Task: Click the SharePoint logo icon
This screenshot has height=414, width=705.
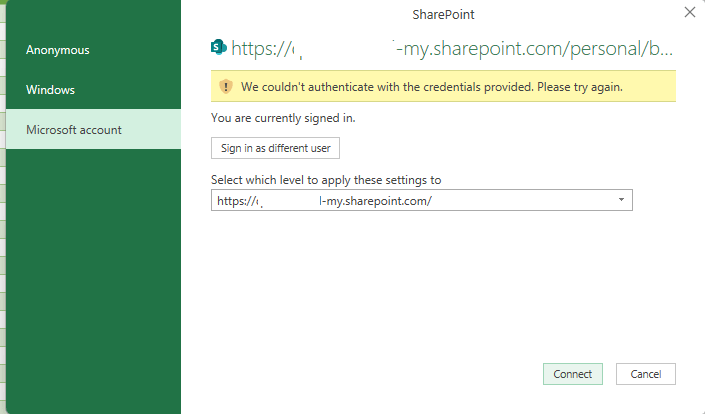Action: coord(219,47)
